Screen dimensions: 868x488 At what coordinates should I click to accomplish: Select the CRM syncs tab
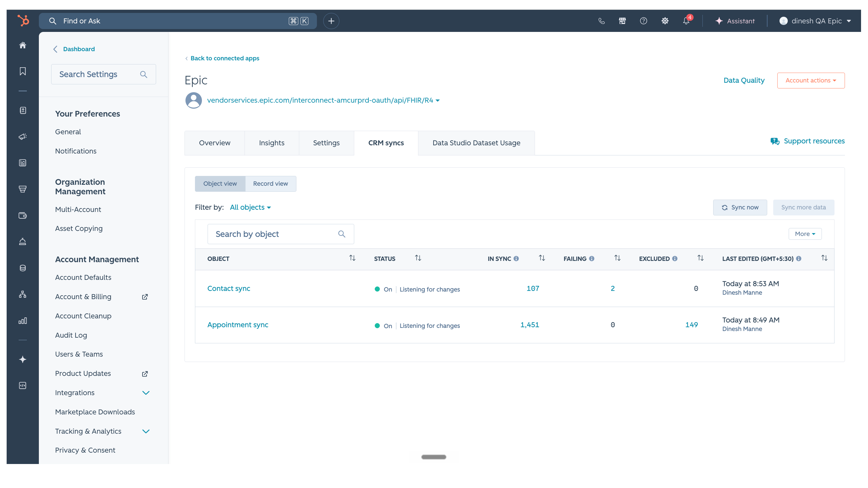[386, 143]
